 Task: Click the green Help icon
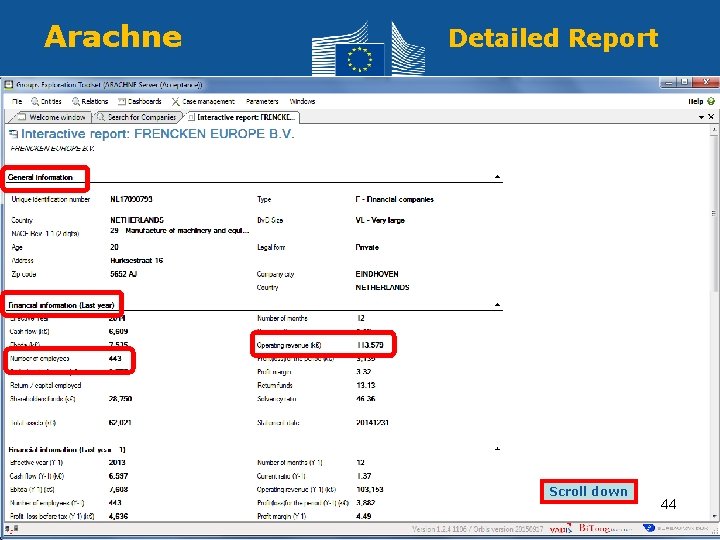(711, 101)
